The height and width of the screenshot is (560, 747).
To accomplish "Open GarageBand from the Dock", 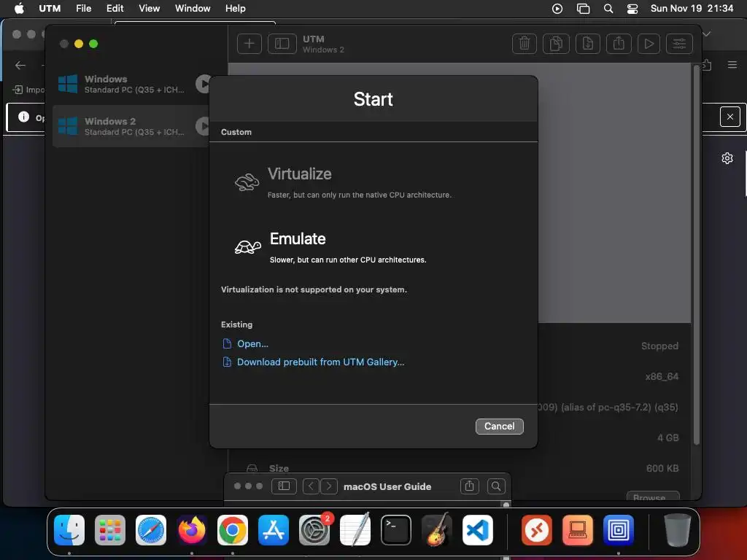I will pyautogui.click(x=437, y=529).
